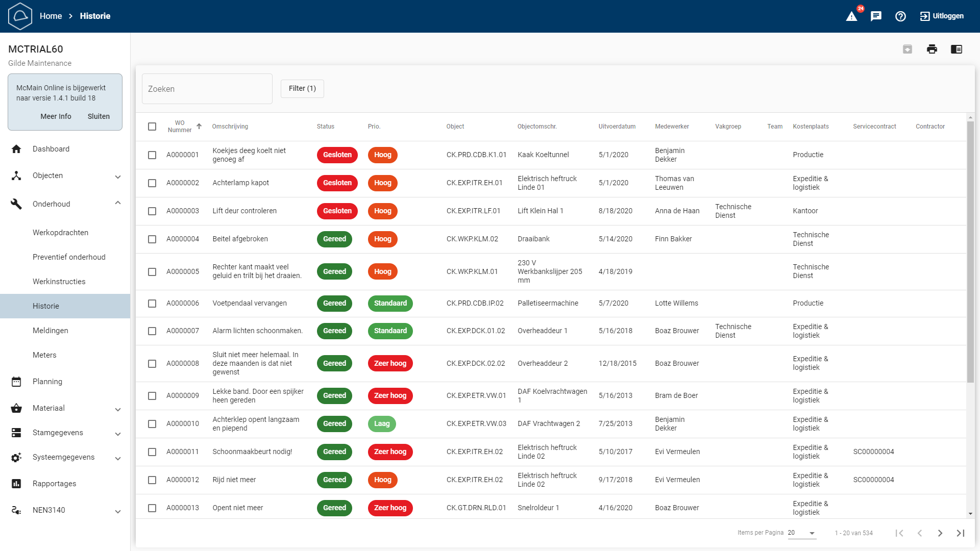Click the Zoeken search field
Image resolution: width=980 pixels, height=551 pixels.
207,89
